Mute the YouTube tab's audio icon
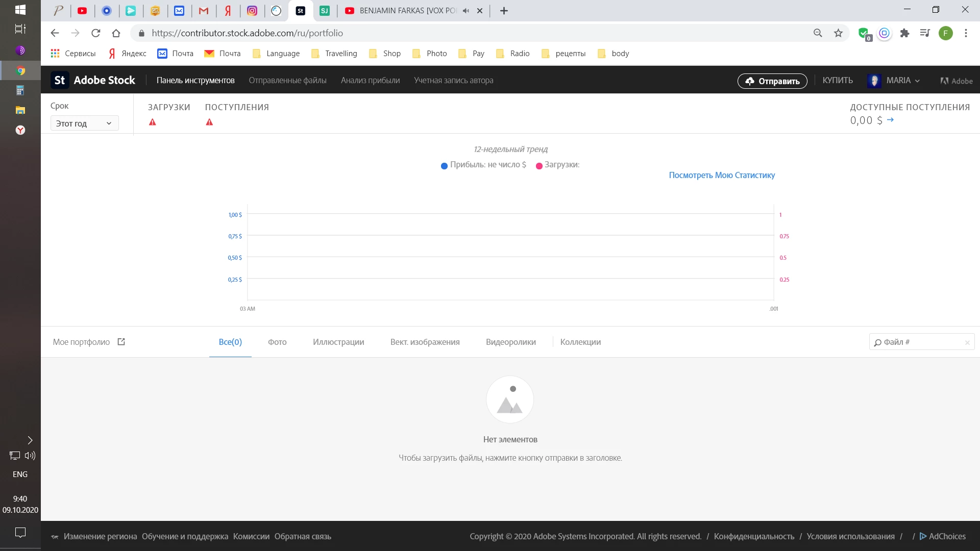The height and width of the screenshot is (551, 980). (465, 11)
